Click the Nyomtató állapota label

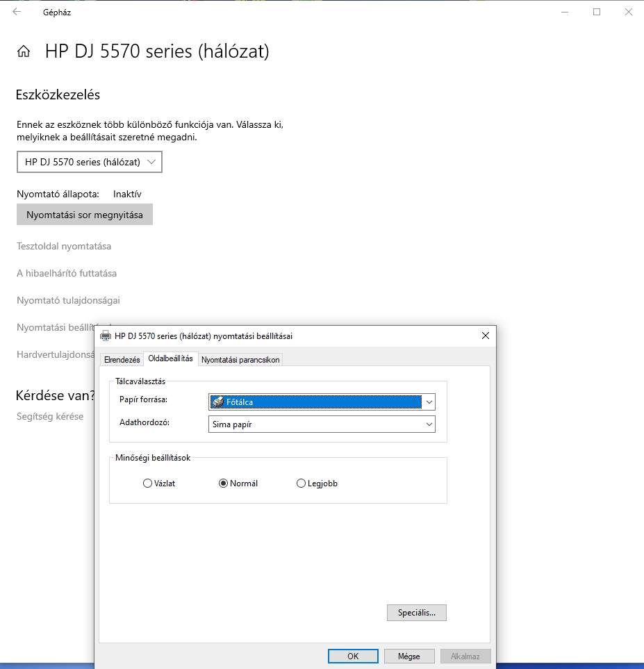click(58, 194)
